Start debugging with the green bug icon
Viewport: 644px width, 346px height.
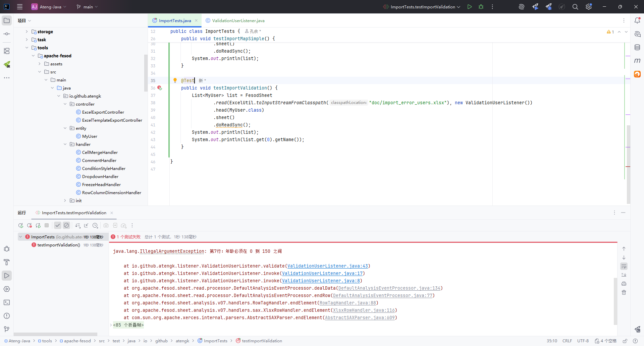[481, 7]
